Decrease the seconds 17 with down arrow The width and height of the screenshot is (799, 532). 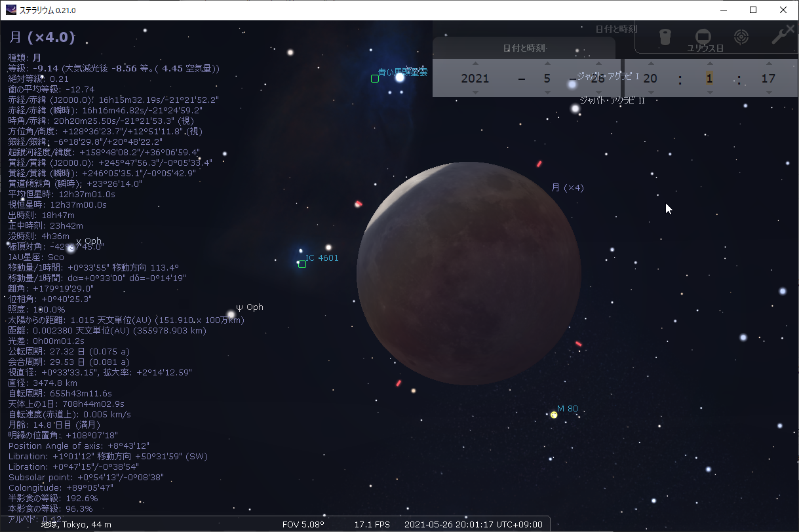[x=768, y=92]
